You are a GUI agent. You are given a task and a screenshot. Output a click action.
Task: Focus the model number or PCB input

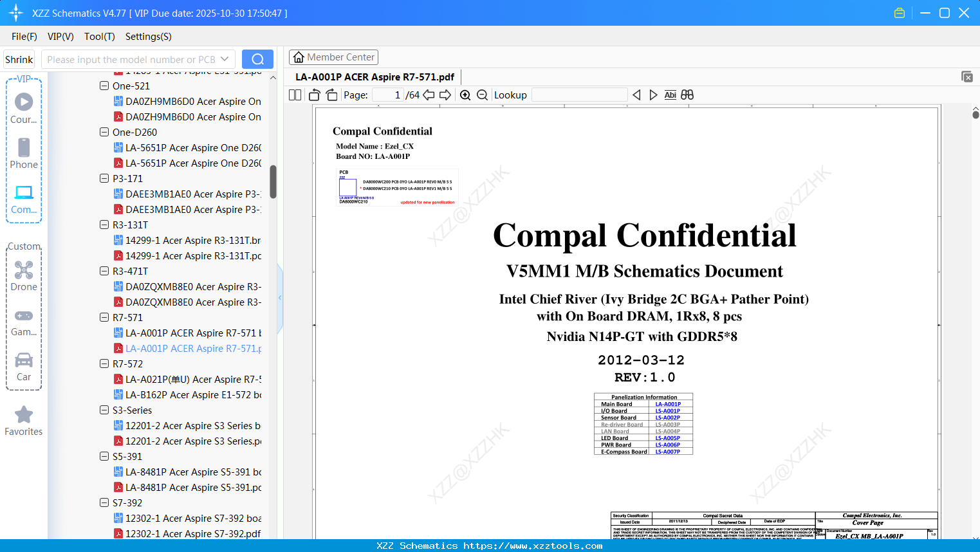[x=131, y=59]
